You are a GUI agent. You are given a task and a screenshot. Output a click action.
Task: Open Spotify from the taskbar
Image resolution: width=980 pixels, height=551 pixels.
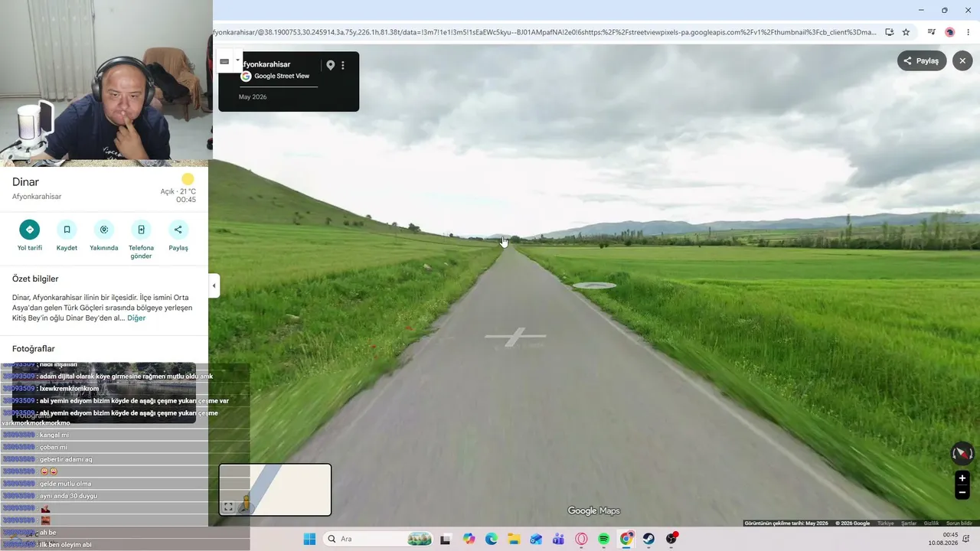603,539
